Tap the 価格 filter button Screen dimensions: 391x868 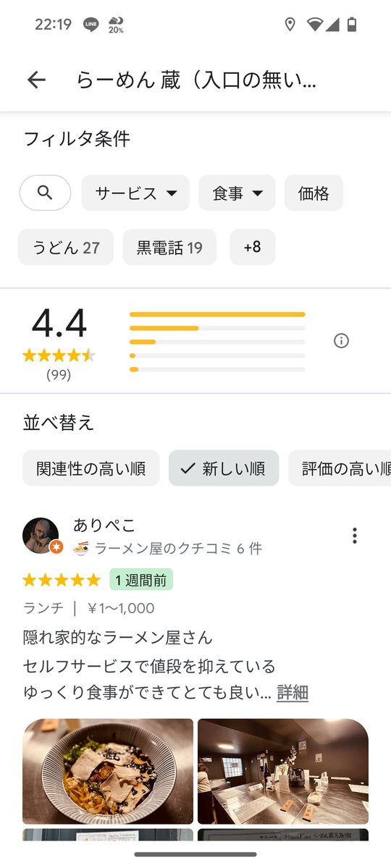[x=314, y=193]
